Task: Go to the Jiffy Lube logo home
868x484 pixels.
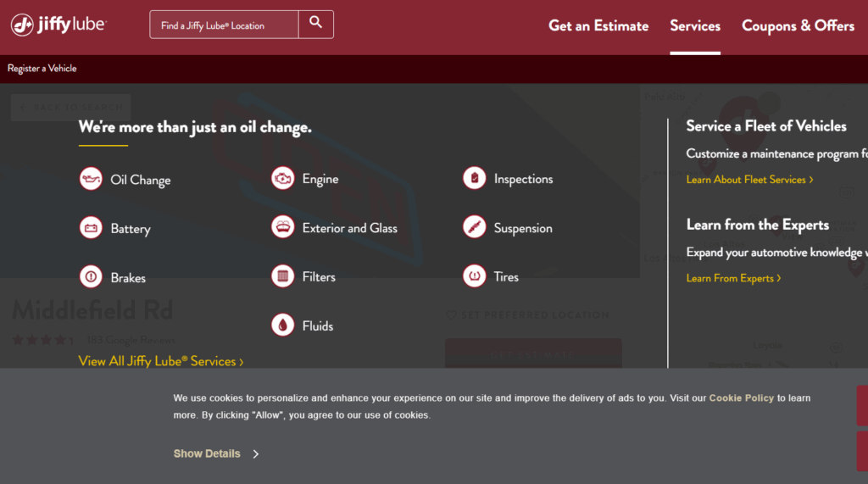Action: click(58, 25)
